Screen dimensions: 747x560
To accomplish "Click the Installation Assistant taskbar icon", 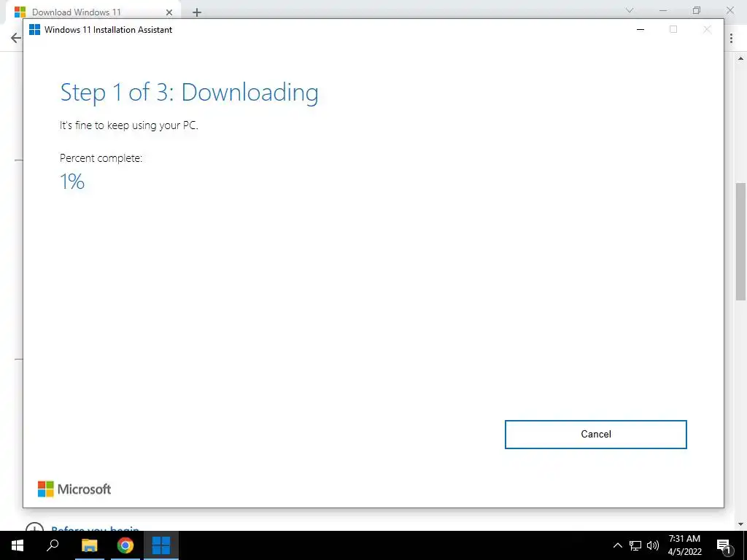I will tap(161, 545).
